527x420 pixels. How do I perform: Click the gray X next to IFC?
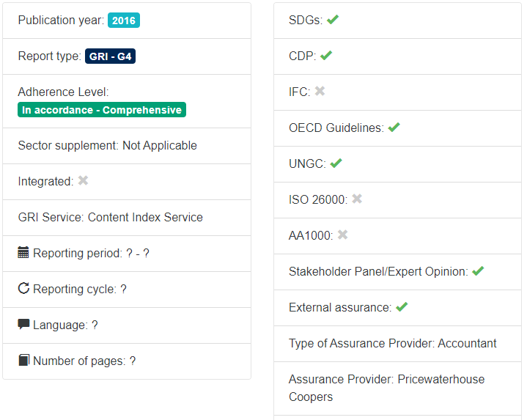pyautogui.click(x=320, y=92)
